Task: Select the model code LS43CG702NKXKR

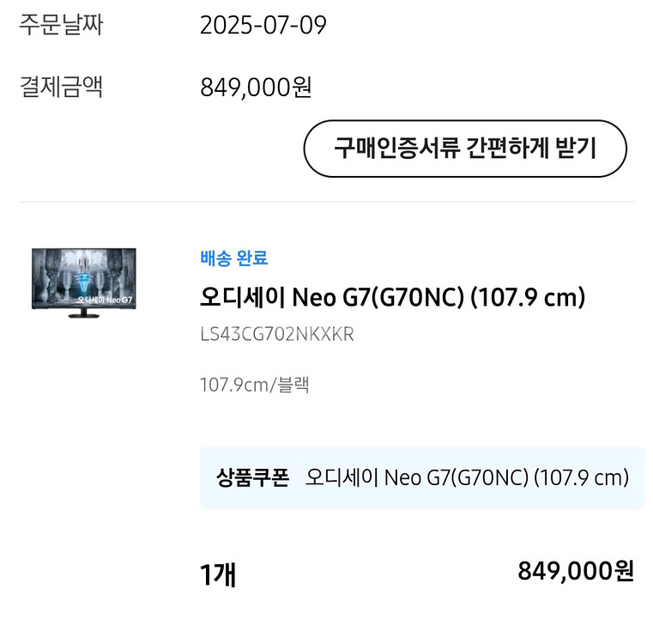Action: (x=276, y=334)
